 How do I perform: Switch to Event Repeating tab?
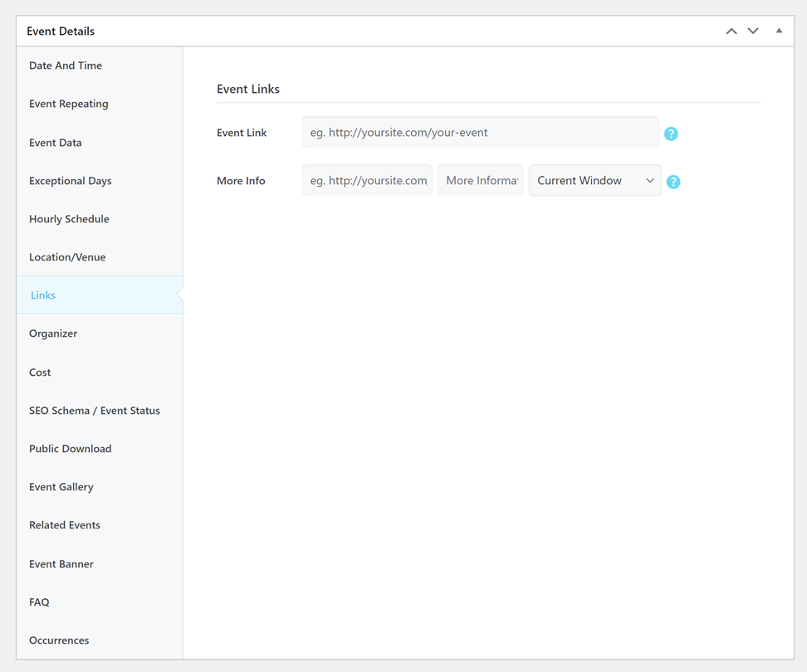pyautogui.click(x=69, y=104)
